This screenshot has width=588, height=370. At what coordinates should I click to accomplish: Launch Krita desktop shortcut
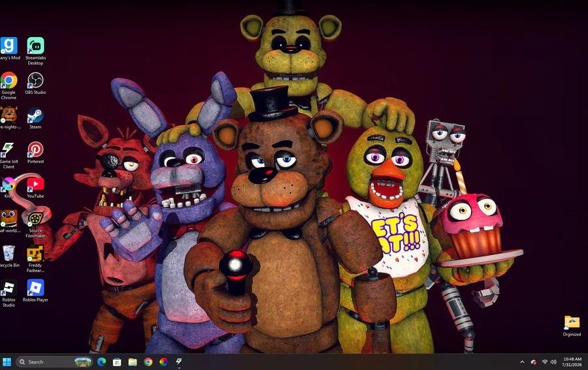(x=8, y=187)
